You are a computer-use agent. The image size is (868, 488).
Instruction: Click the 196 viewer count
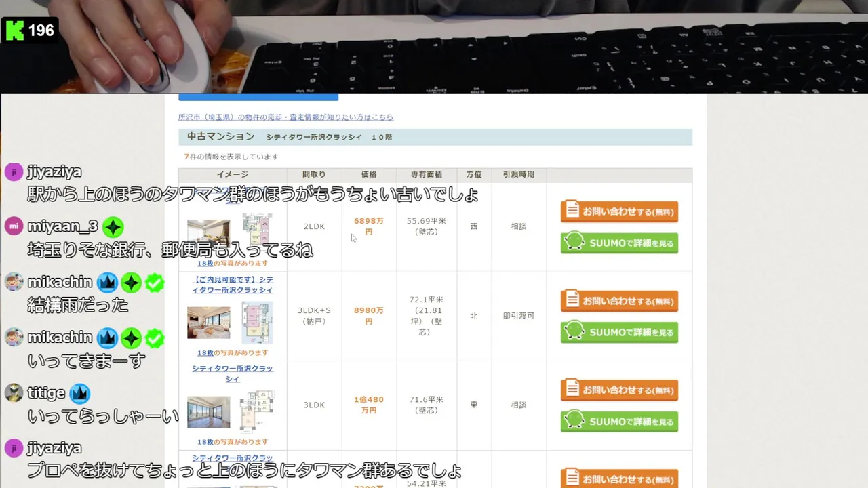[x=41, y=30]
